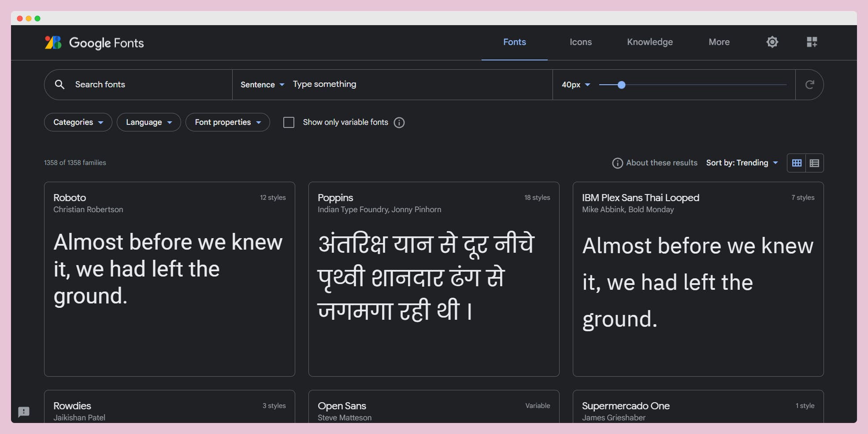
Task: Click the reset refresh icon
Action: pos(809,84)
